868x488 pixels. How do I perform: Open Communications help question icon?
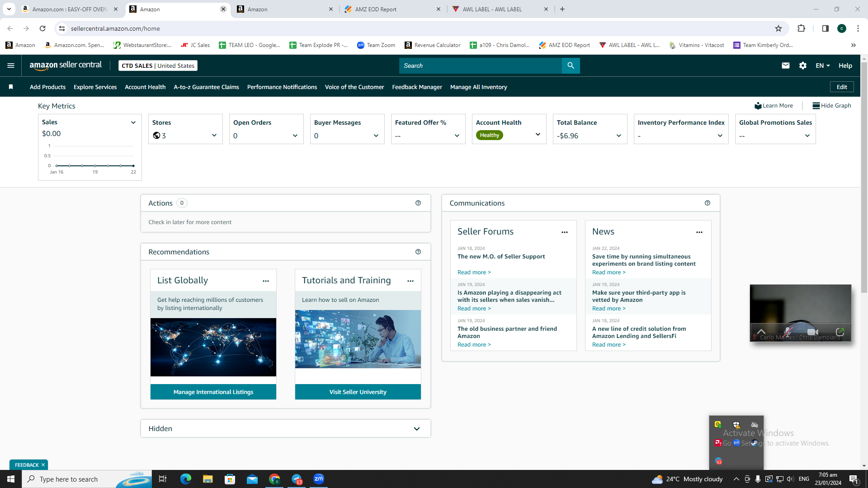[x=708, y=203]
